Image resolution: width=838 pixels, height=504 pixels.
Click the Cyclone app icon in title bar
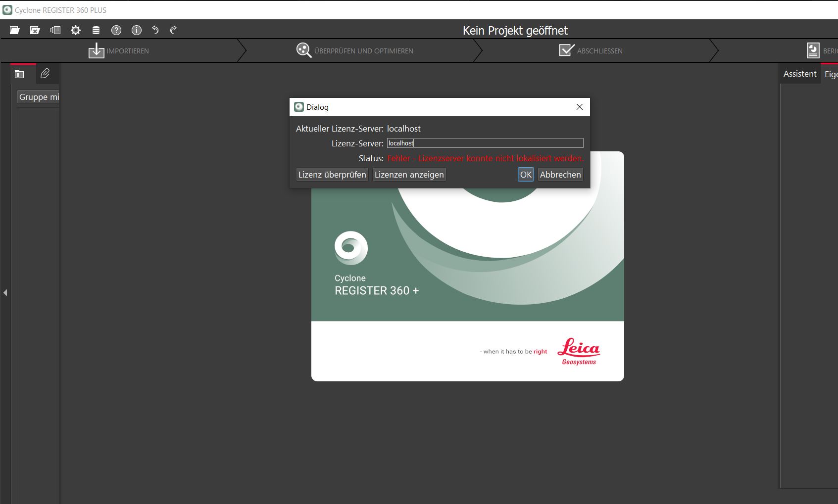[x=7, y=10]
